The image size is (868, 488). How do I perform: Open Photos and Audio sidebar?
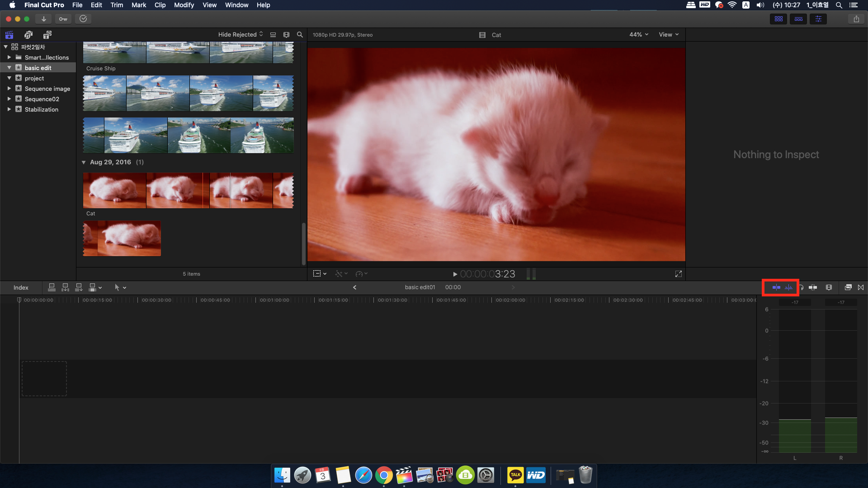(28, 35)
